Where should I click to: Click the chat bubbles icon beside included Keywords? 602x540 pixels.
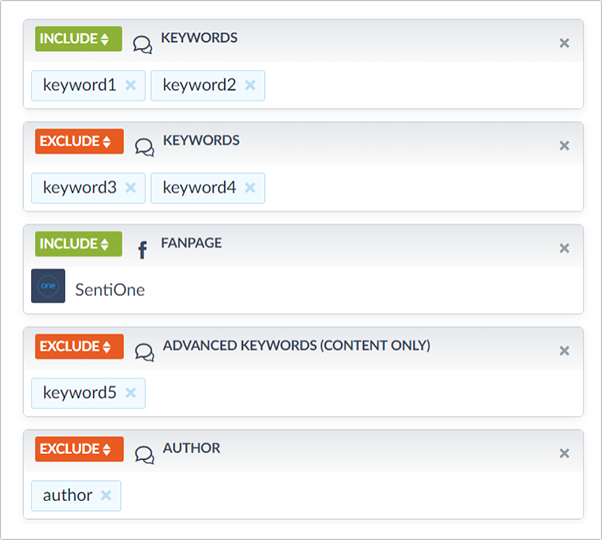142,45
